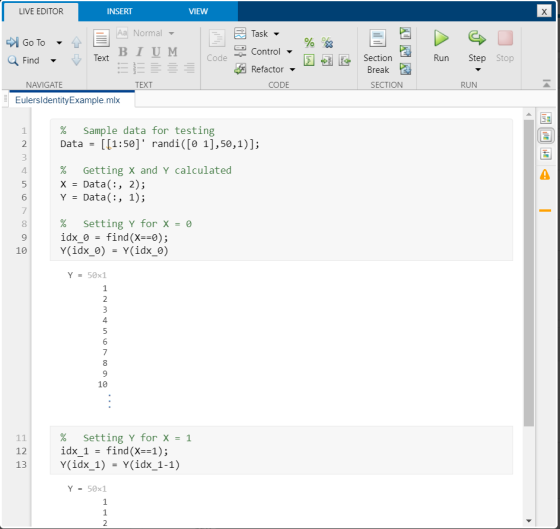This screenshot has width=560, height=529.
Task: Click the vertical scrollbar thumb
Action: coord(529,273)
